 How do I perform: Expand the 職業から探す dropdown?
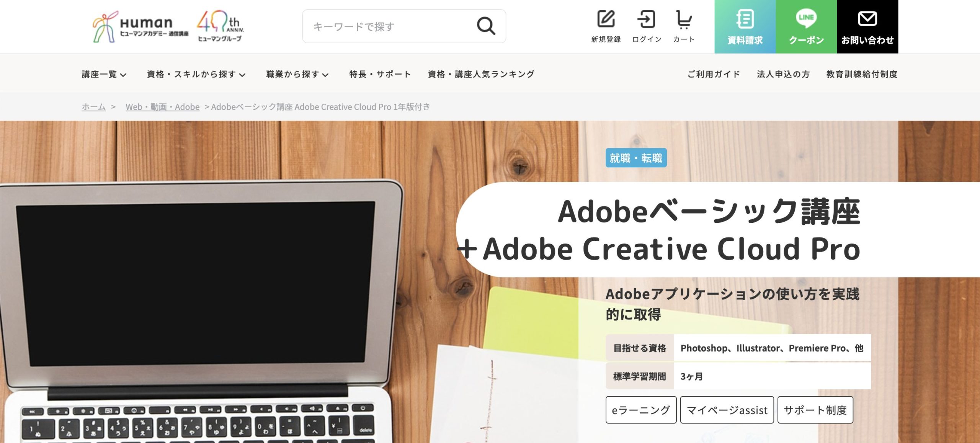tap(297, 74)
